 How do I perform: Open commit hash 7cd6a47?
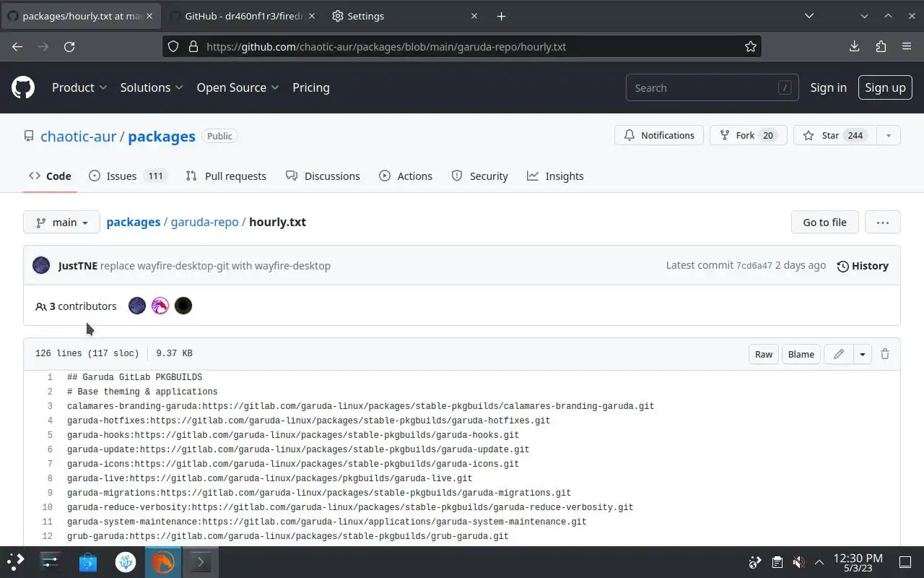754,266
